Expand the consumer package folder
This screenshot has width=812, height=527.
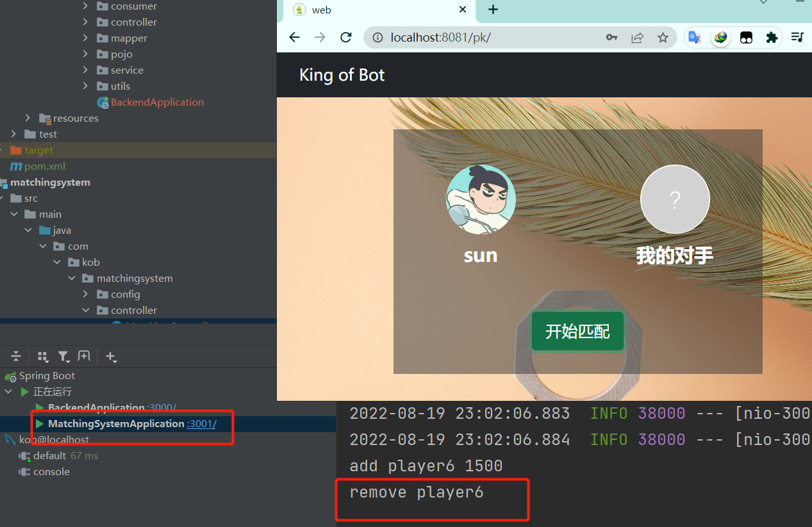[86, 6]
